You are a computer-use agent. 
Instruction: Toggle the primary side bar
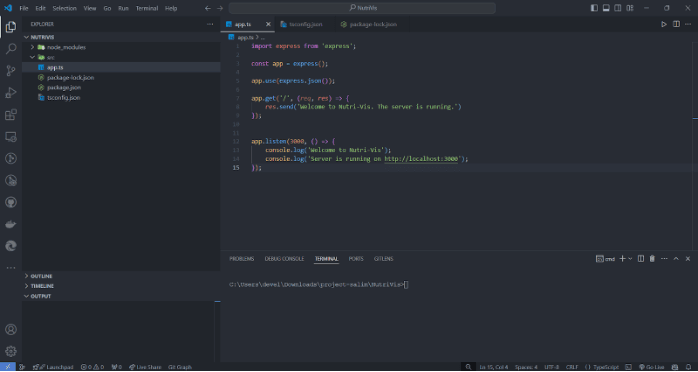pos(594,8)
